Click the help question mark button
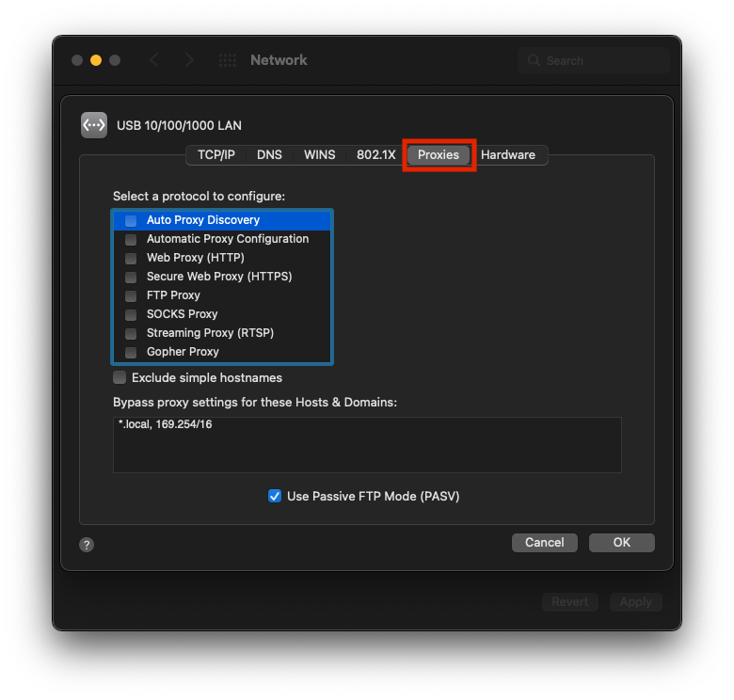The width and height of the screenshot is (734, 700). [x=87, y=545]
